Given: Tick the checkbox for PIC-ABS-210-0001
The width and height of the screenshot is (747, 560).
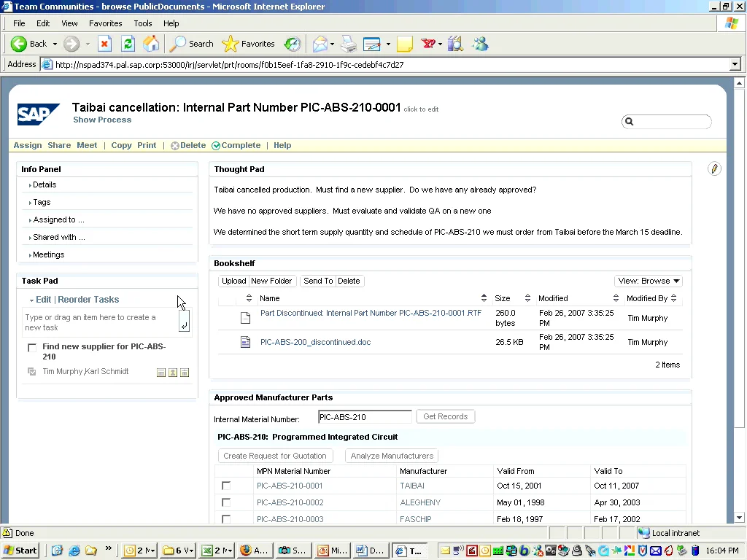Looking at the screenshot, I should click(226, 486).
